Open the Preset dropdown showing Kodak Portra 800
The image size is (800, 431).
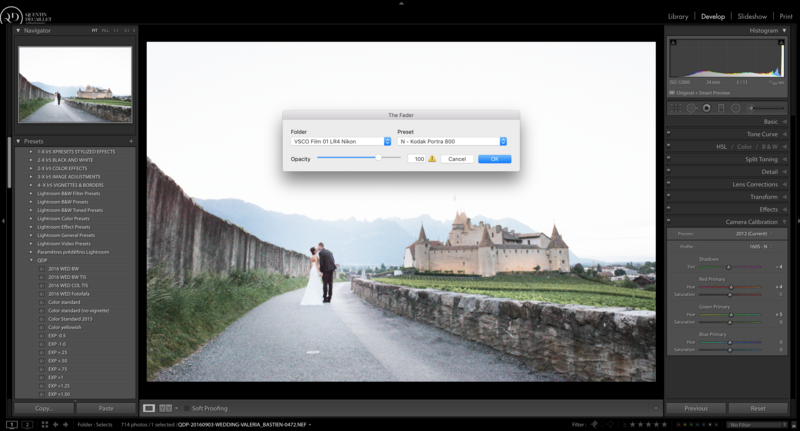tap(452, 141)
